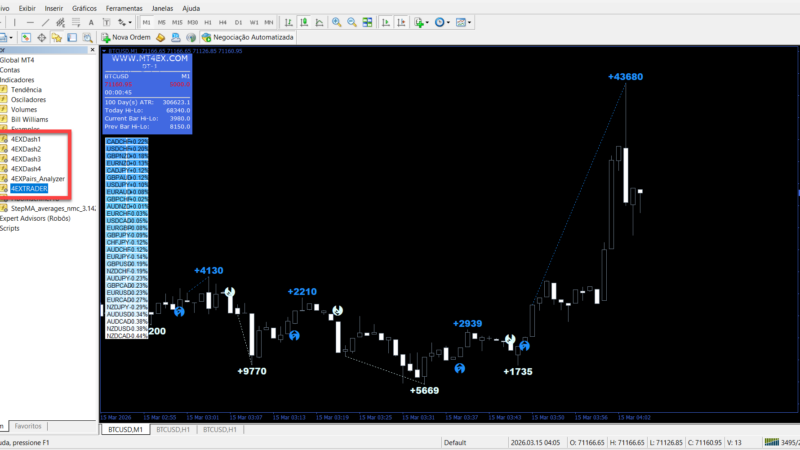Zoom out of the chart

[352, 22]
